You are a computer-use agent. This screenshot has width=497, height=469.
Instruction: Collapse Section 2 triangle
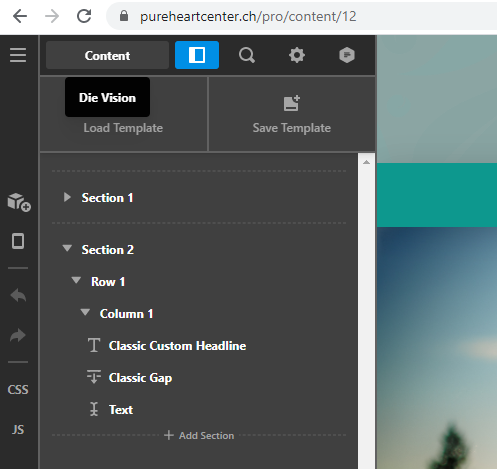(x=67, y=248)
